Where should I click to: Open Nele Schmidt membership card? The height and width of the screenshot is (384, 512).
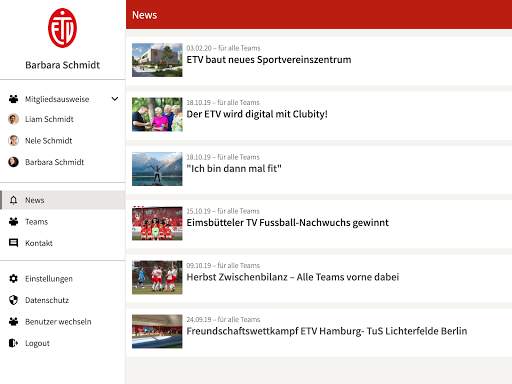49,141
